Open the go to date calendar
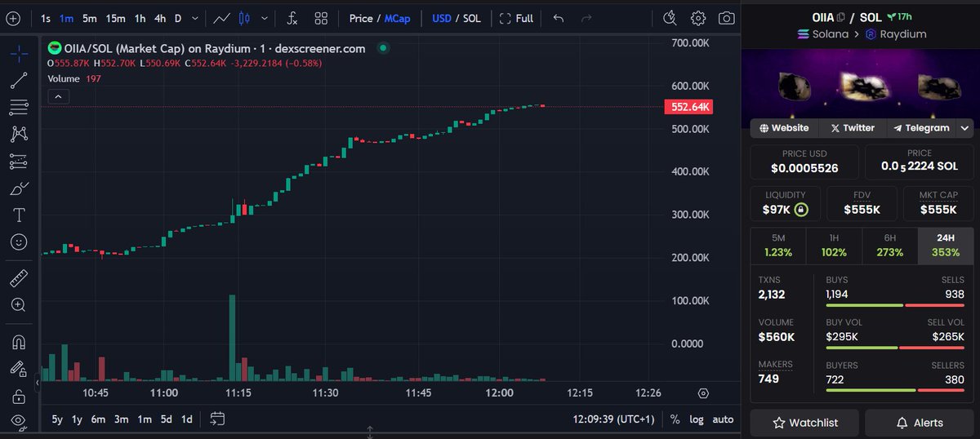Screen dimensions: 980x439 [217, 419]
